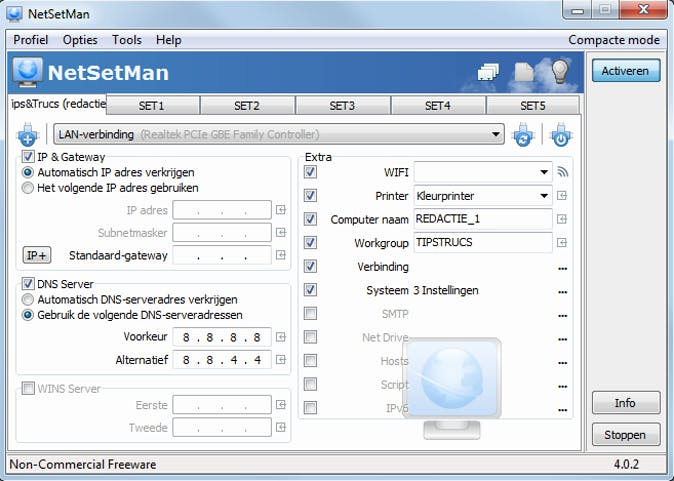Enable WINS Server checkbox
The height and width of the screenshot is (481, 674).
tap(28, 389)
